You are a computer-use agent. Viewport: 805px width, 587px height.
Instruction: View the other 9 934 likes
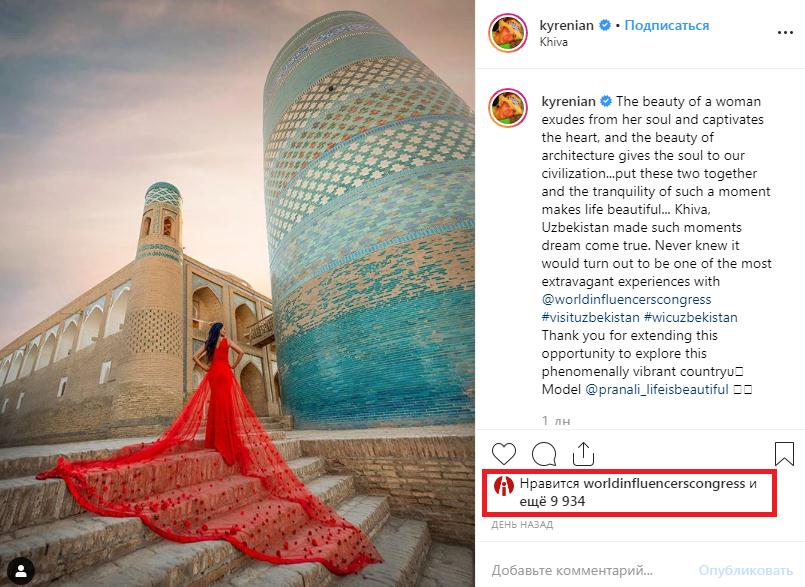point(552,501)
